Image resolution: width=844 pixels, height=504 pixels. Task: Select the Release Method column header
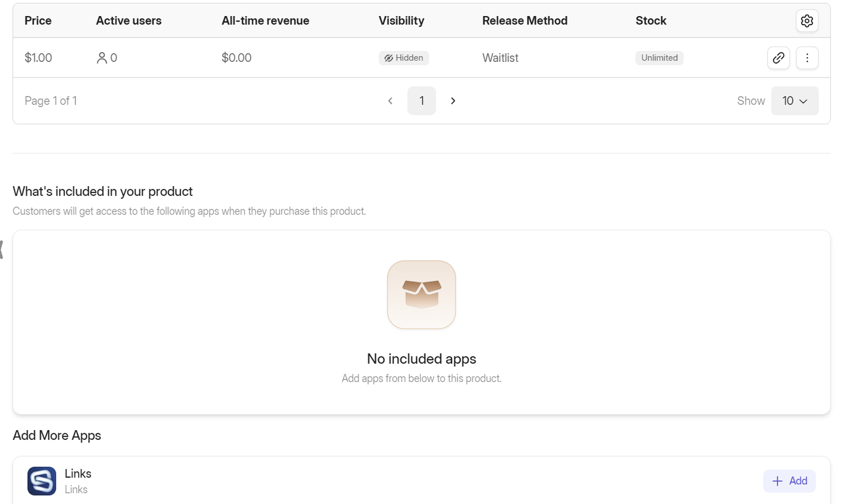click(525, 20)
